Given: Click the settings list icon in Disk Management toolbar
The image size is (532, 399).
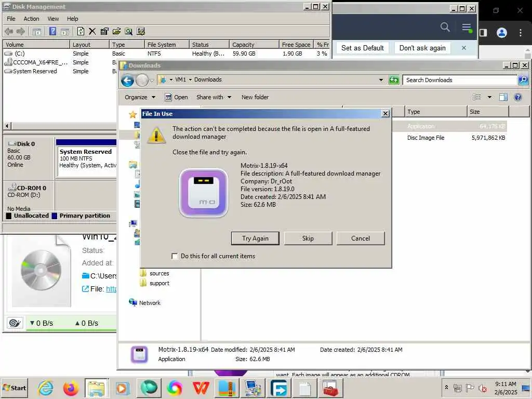Looking at the screenshot, I should pyautogui.click(x=141, y=32).
